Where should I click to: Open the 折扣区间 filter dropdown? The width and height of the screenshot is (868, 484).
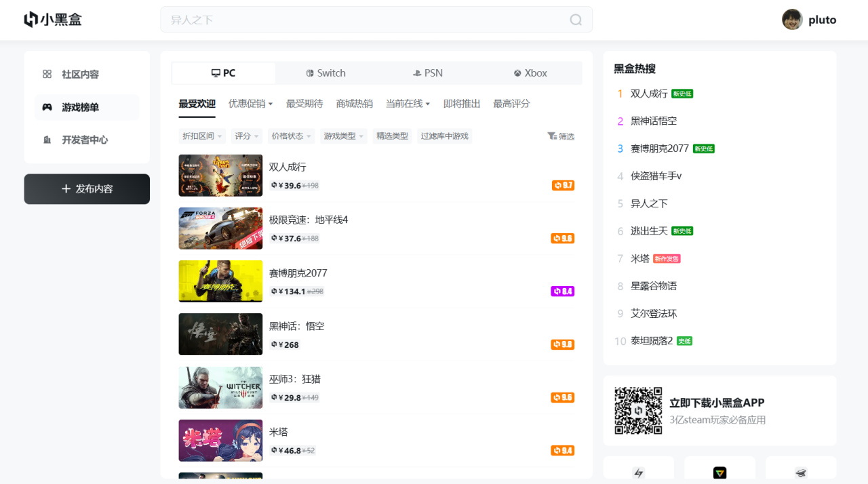(x=202, y=136)
